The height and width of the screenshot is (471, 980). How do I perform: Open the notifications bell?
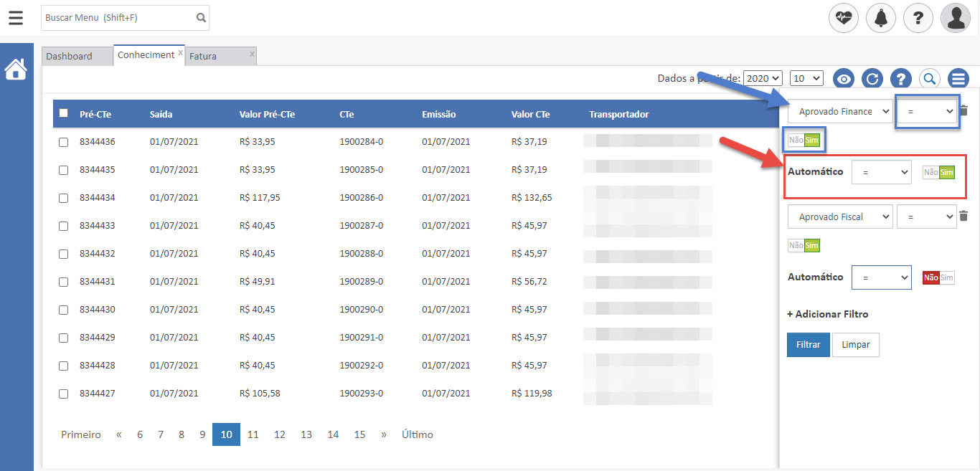click(881, 18)
